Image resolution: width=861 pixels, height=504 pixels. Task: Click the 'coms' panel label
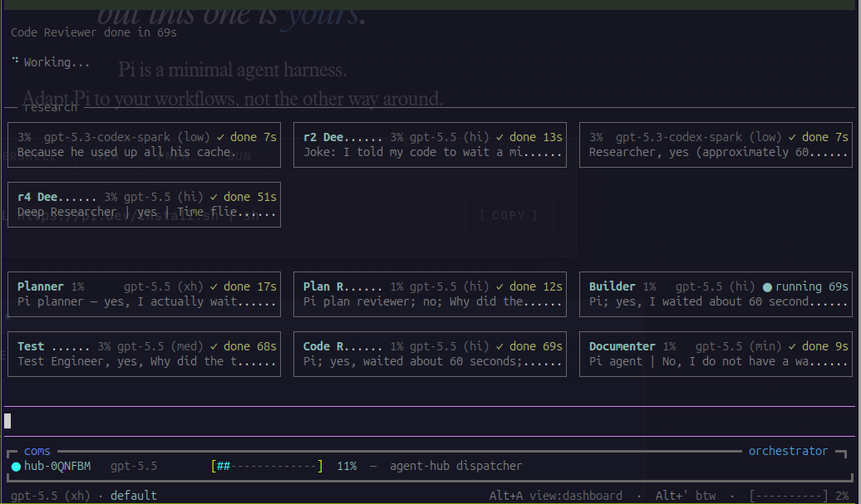pos(37,452)
